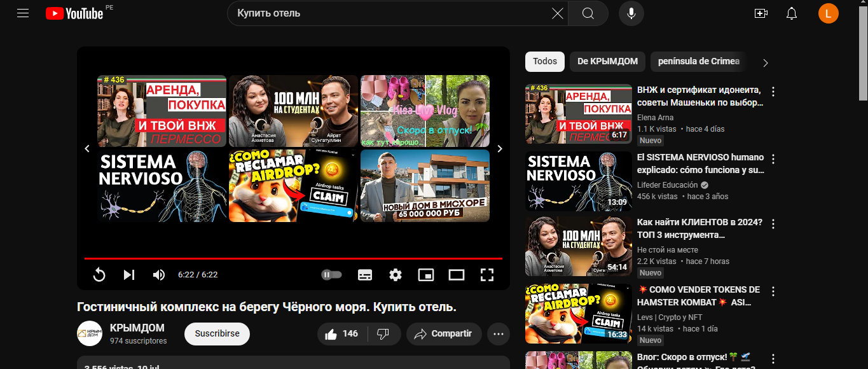Like the video with 146 likes
Viewport: 868px width, 369px height.
(343, 334)
